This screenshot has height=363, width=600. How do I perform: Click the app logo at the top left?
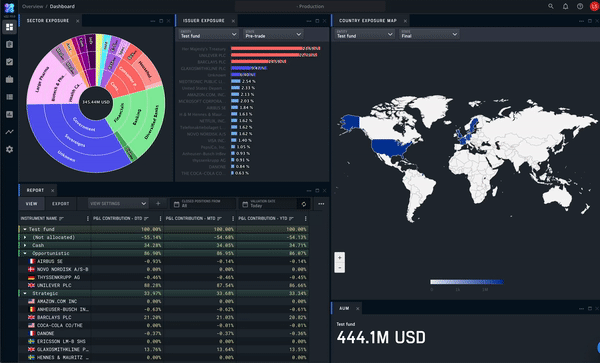click(x=9, y=8)
